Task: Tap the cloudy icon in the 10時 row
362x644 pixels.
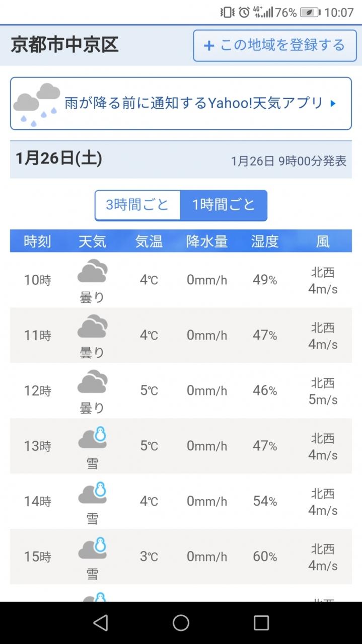Action: (93, 271)
